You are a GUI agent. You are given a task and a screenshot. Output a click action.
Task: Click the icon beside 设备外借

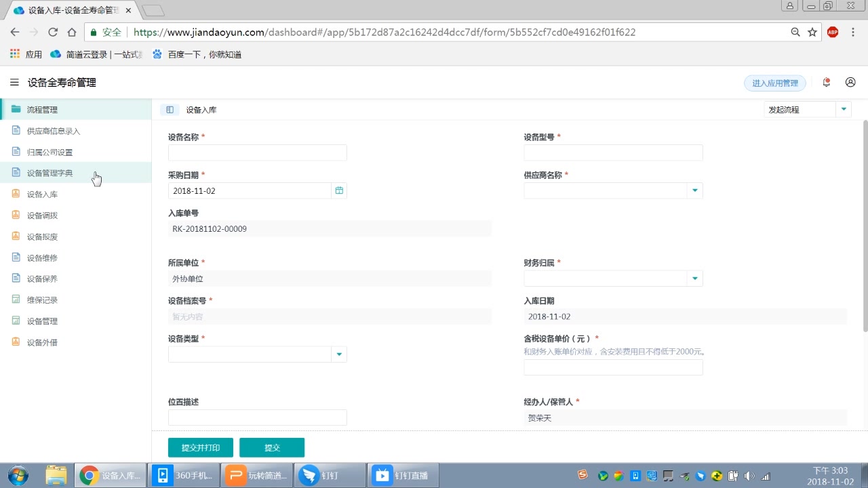[x=16, y=342]
